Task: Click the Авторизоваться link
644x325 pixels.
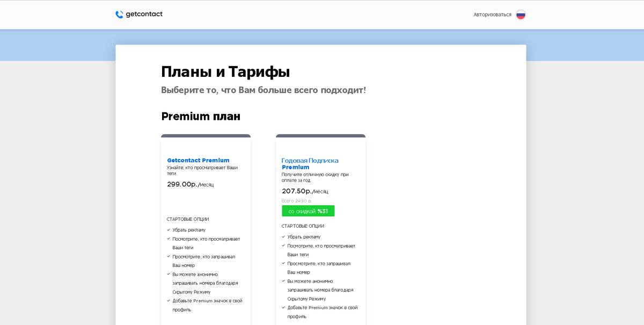Action: (x=492, y=15)
